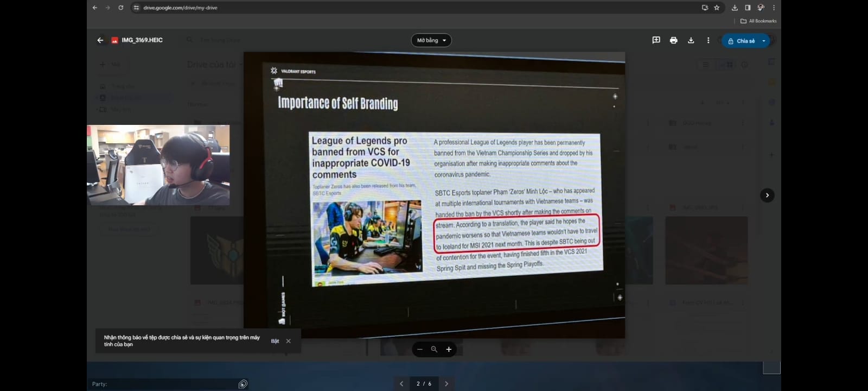Expand the arrow next to Chia sẻ
Screen dimensions: 868x391
764,41
